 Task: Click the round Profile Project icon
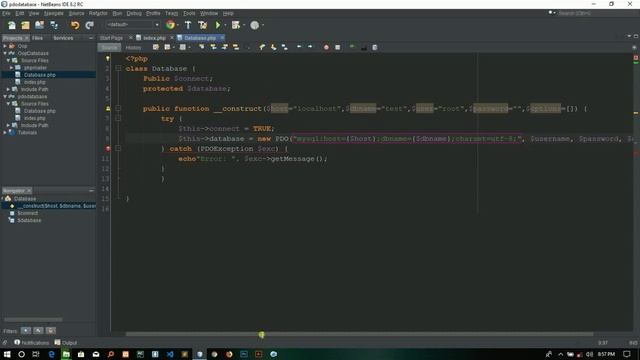click(x=254, y=25)
